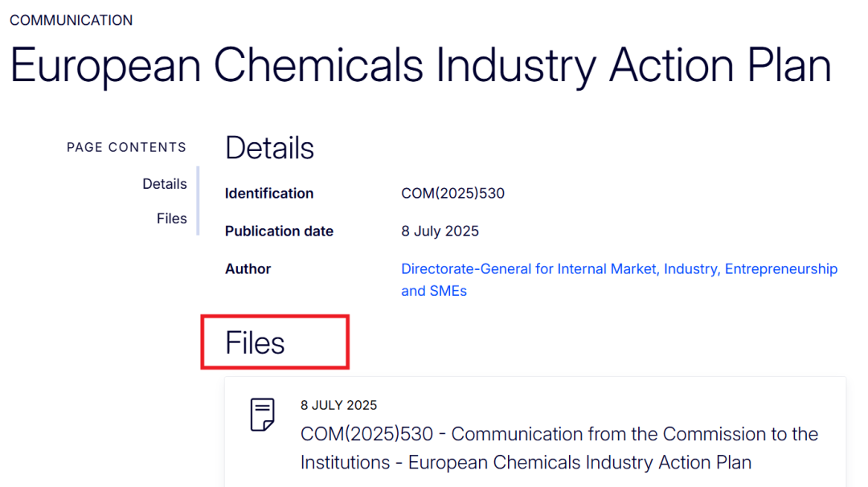The width and height of the screenshot is (868, 487).
Task: Jump to Files in page contents
Action: pyautogui.click(x=171, y=219)
